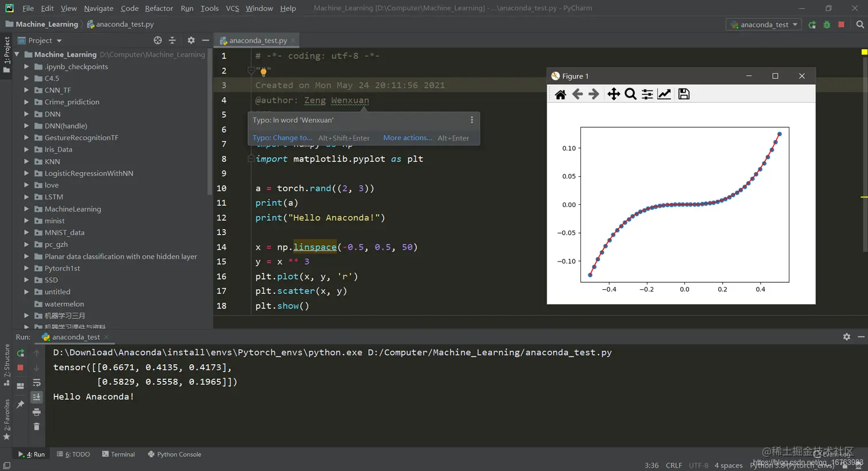Open the anaconda_test run configuration dropdown
Screen dimensions: 868x471
(764, 25)
